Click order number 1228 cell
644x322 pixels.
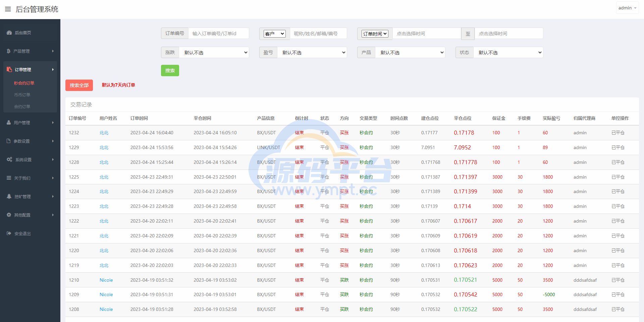coord(74,162)
